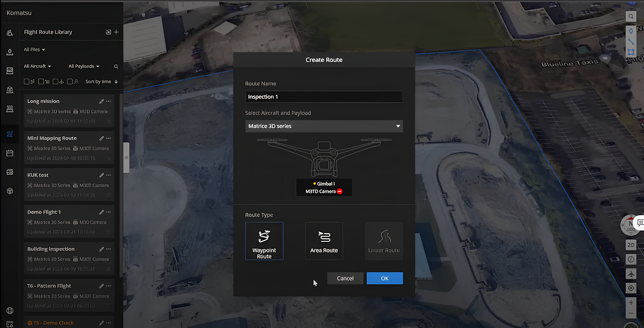Image resolution: width=644 pixels, height=328 pixels.
Task: Open the Building Inspection route card
Action: 69,259
